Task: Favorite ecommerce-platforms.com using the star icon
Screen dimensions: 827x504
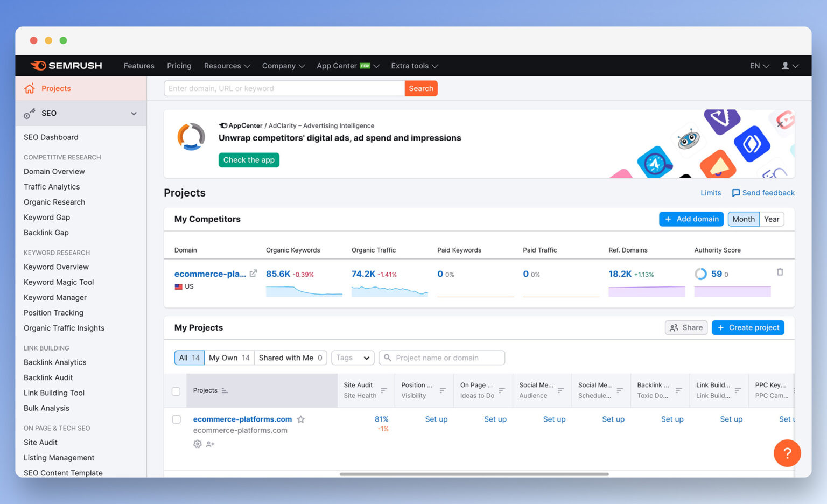Action: click(x=301, y=419)
